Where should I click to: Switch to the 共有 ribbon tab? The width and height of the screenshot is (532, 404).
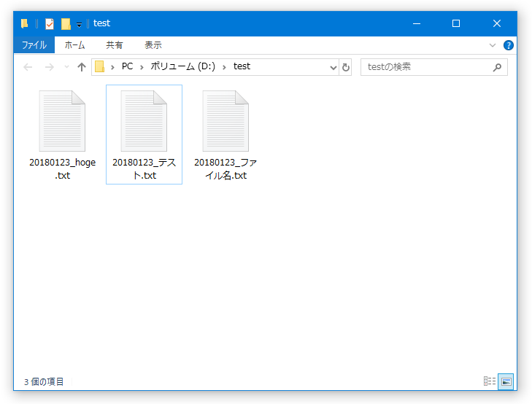click(115, 45)
